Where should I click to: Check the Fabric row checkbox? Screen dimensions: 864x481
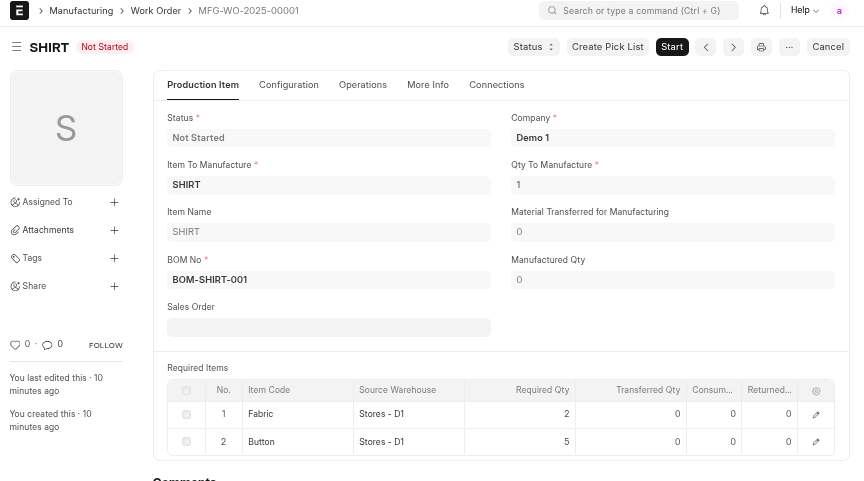[x=186, y=414]
